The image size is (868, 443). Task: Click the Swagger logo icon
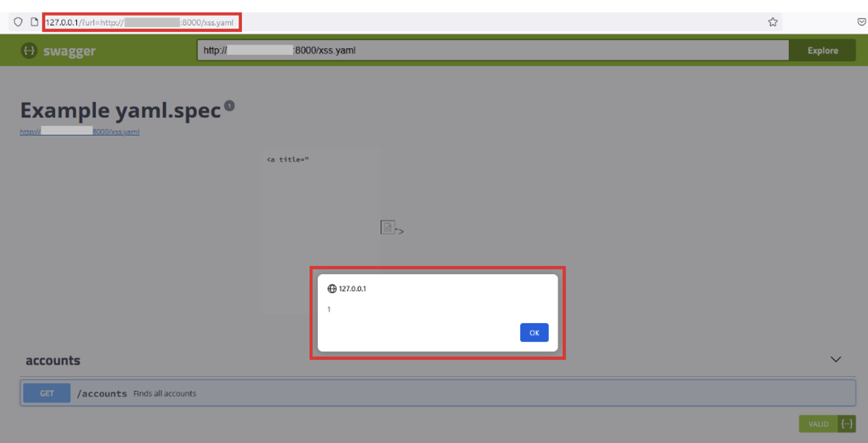pos(29,51)
